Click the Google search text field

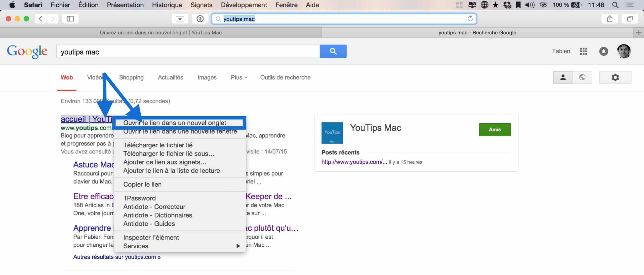click(x=188, y=51)
